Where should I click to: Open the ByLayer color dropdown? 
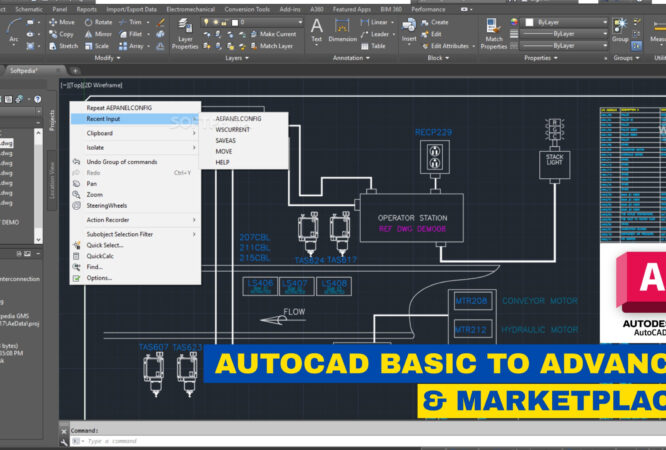click(x=565, y=22)
